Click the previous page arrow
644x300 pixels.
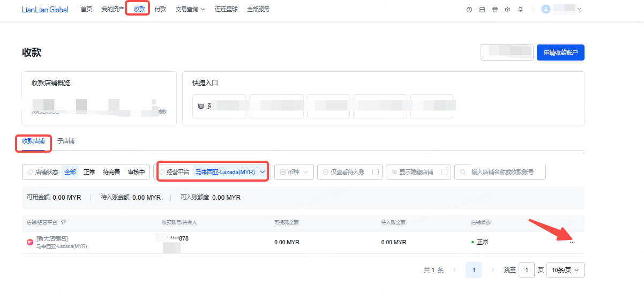click(454, 270)
